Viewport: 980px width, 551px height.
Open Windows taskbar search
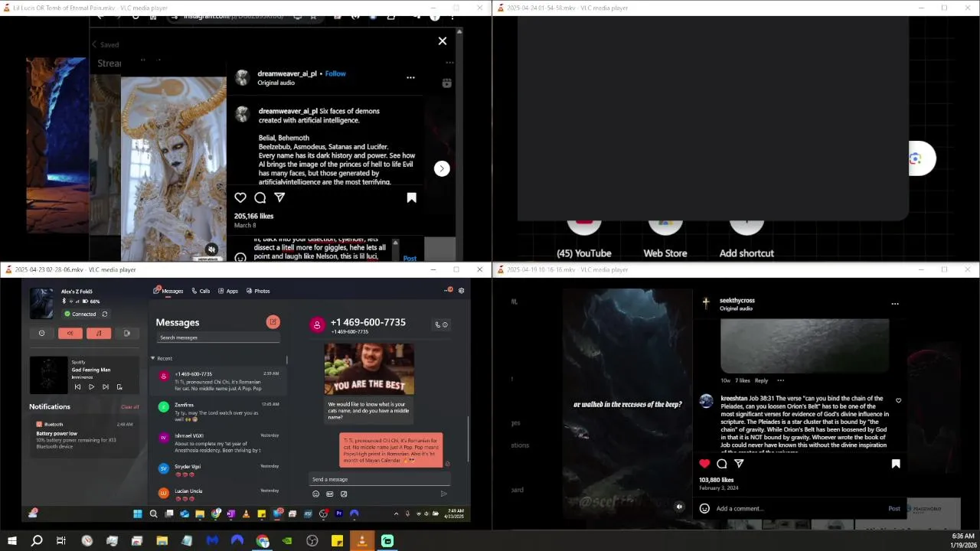(x=36, y=541)
